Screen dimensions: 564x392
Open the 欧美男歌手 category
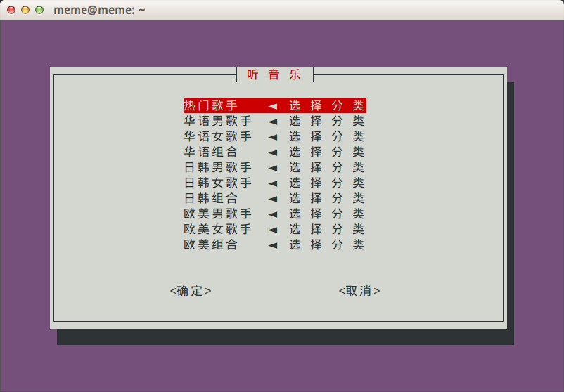275,214
